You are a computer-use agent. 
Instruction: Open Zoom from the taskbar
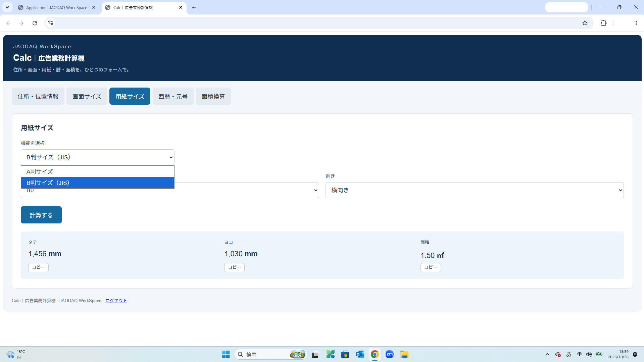pyautogui.click(x=389, y=354)
